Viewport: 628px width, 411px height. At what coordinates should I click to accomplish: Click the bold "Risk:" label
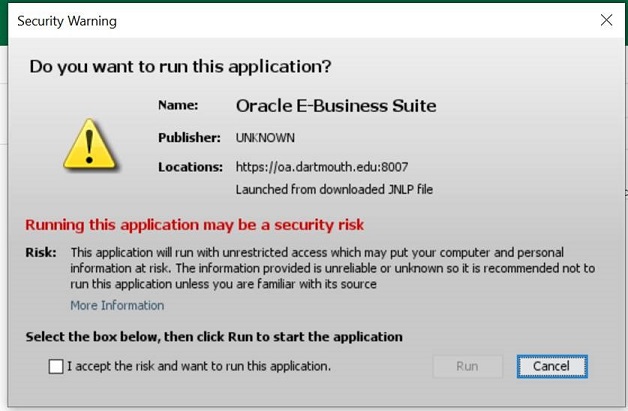(41, 252)
